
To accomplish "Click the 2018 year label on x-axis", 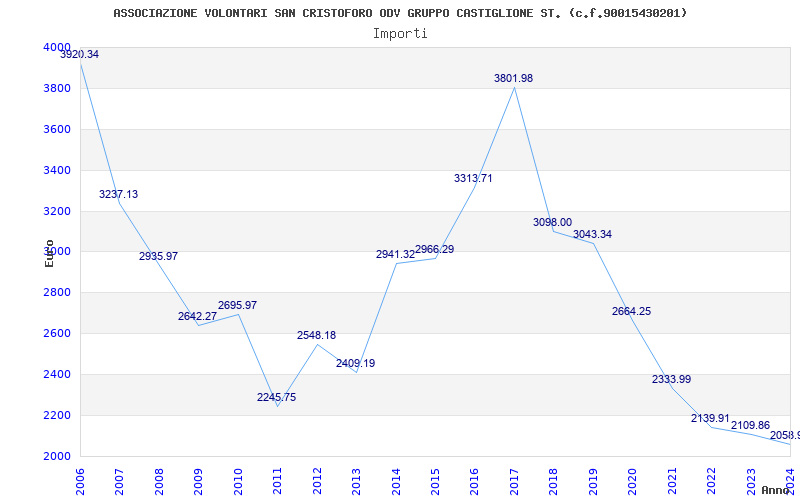I will point(554,481).
